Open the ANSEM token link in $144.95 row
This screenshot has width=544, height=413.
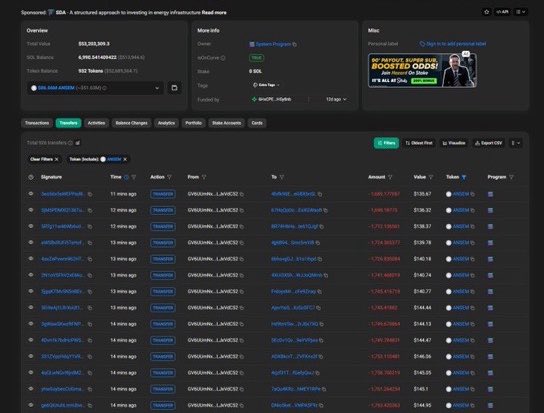pos(461,405)
